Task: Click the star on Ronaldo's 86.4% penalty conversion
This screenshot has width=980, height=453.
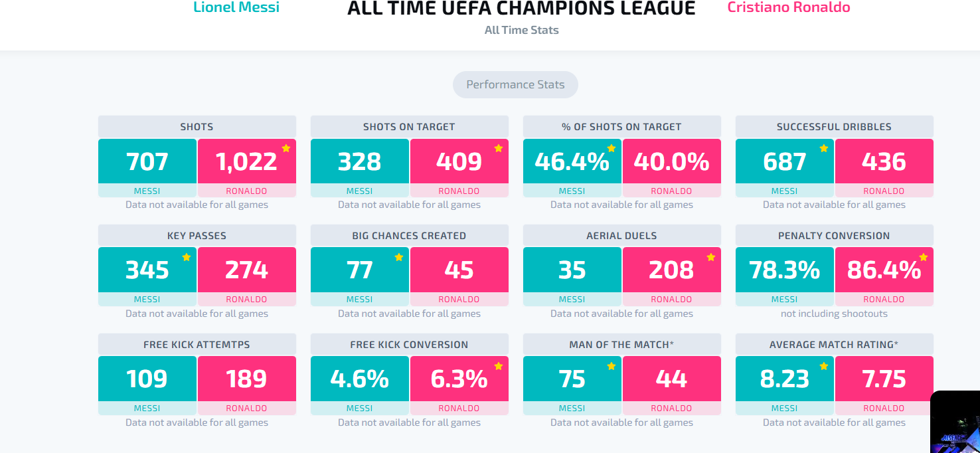Action: pyautogui.click(x=924, y=257)
